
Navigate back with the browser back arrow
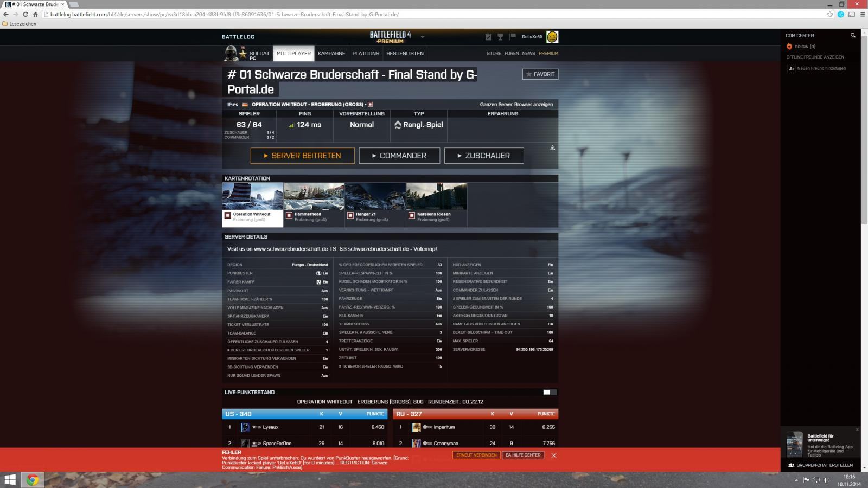[6, 14]
